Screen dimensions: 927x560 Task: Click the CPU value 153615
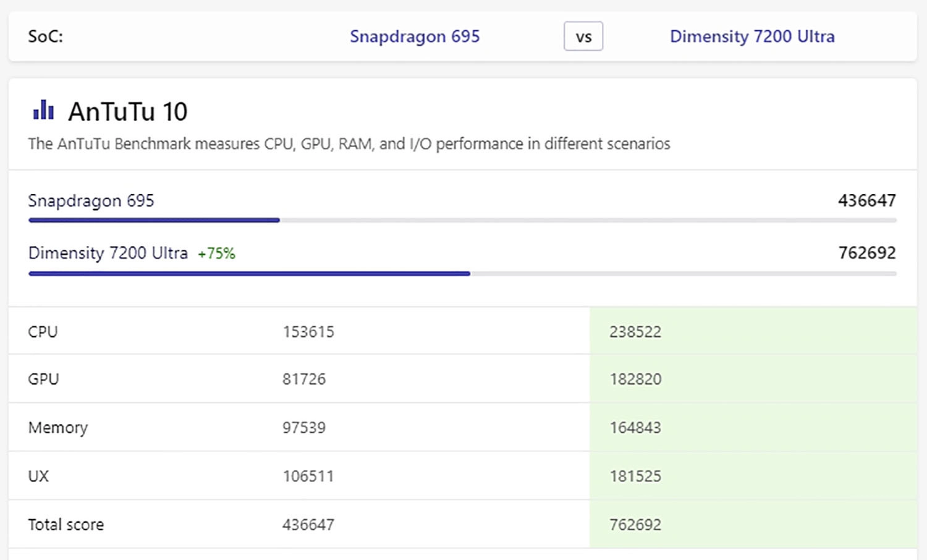coord(308,332)
